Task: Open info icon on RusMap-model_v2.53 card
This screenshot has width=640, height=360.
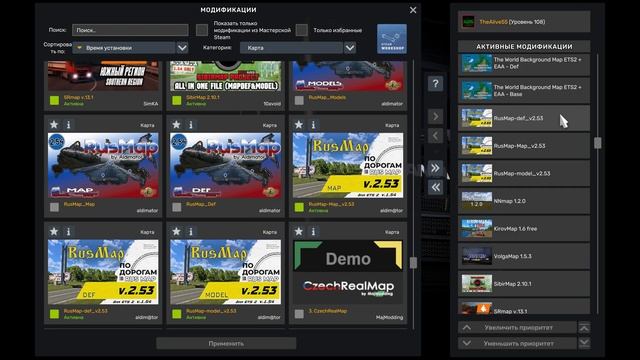Action: click(x=191, y=231)
